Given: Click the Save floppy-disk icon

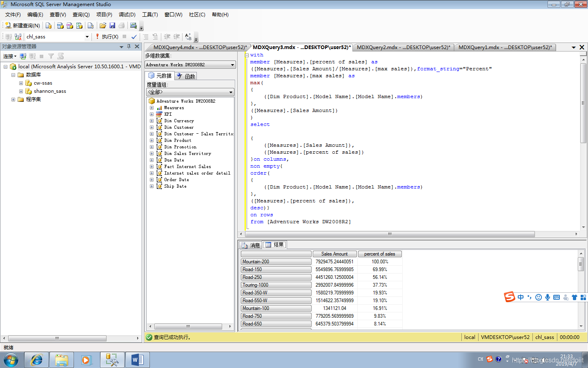Looking at the screenshot, I should pyautogui.click(x=112, y=25).
